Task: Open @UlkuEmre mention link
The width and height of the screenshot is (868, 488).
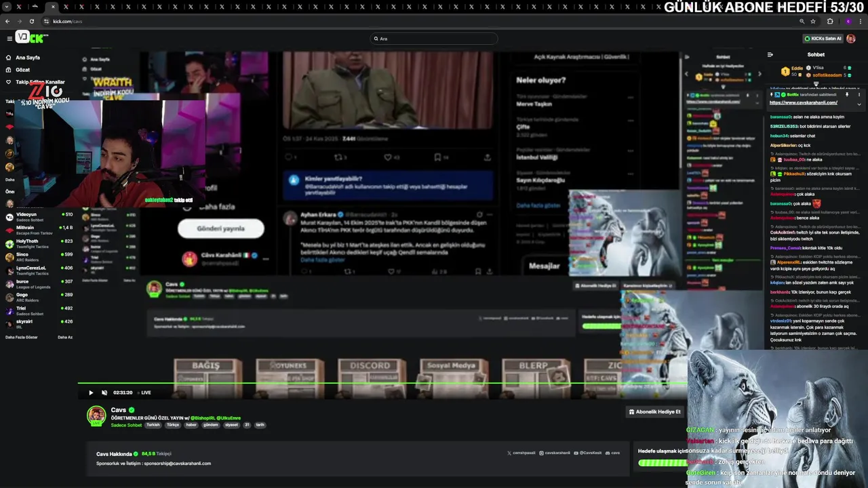Action: click(x=229, y=418)
